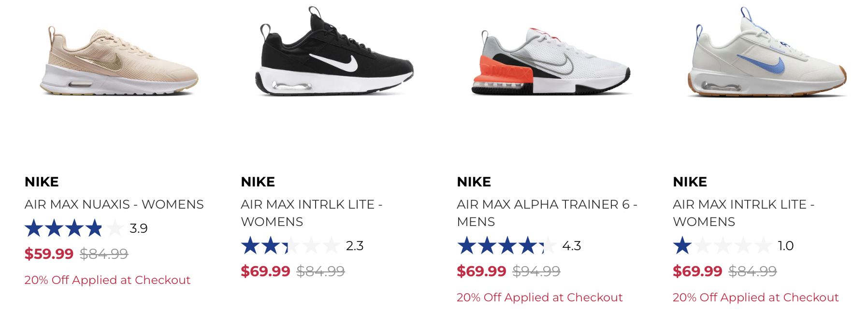Image resolution: width=868 pixels, height=312 pixels.
Task: Click the 20% Off checkout text under Alpha Trainer
Action: [x=539, y=298]
